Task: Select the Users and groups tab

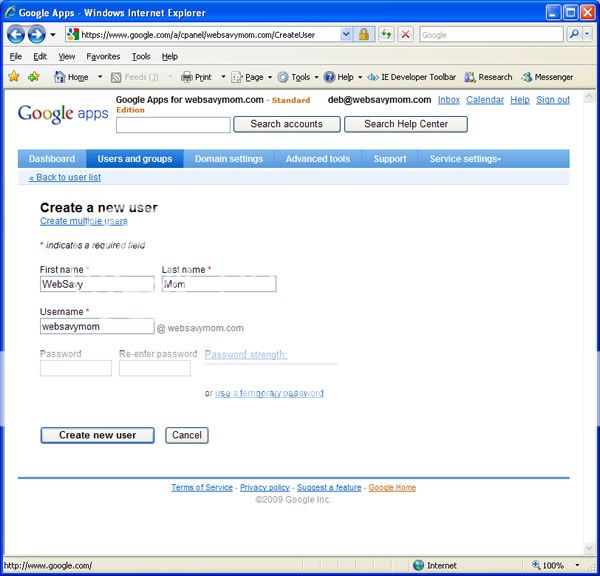Action: pyautogui.click(x=135, y=159)
